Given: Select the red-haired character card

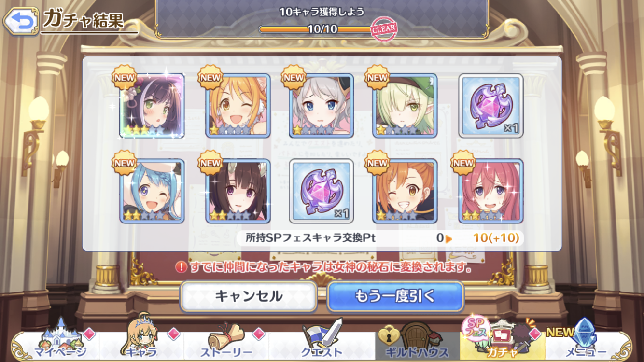Looking at the screenshot, I should tap(491, 191).
